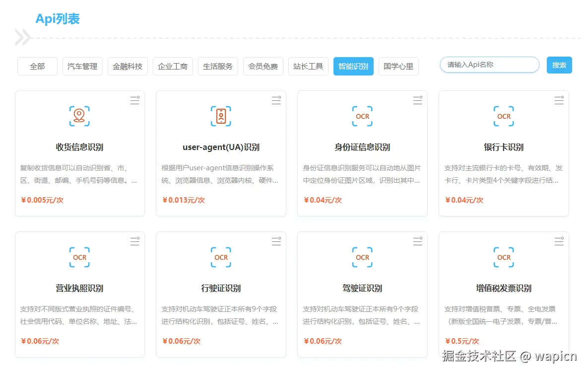Switch to the 金融科技 category tab
This screenshot has width=588, height=374.
coord(128,66)
